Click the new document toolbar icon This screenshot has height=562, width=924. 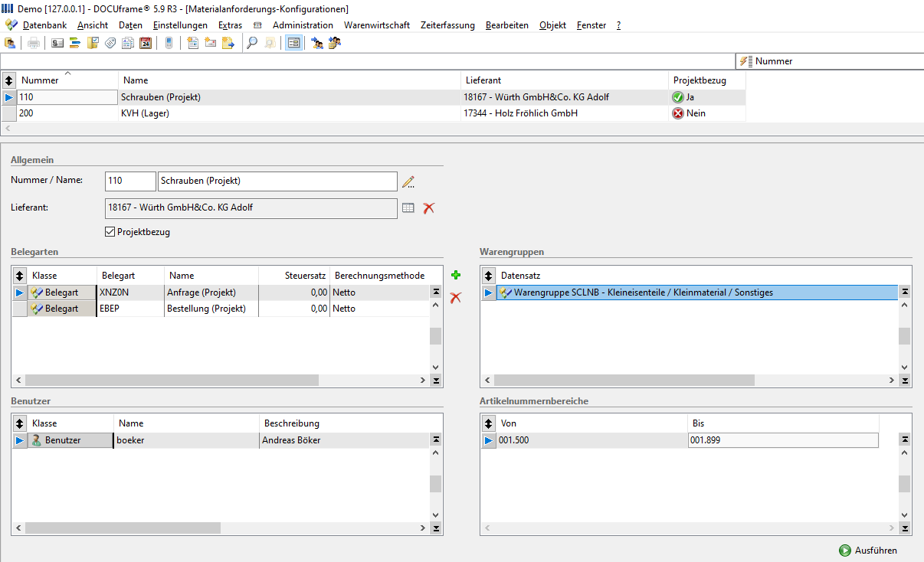(x=193, y=43)
